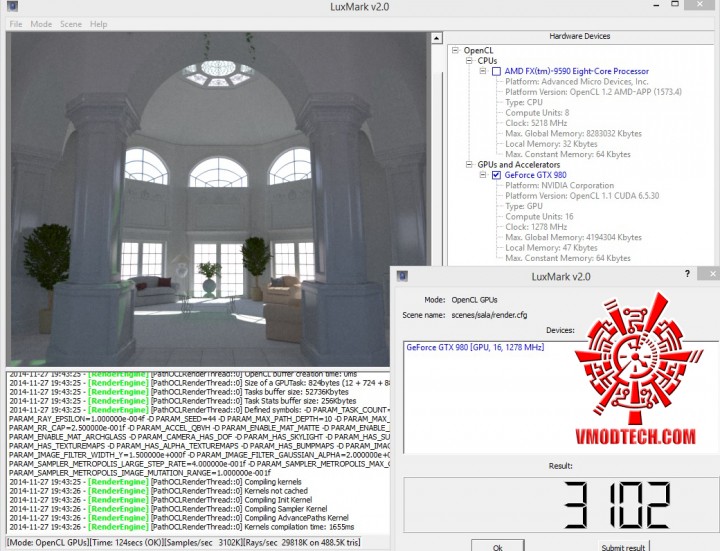Image resolution: width=720 pixels, height=551 pixels.
Task: Click 'Platform Version: OpenCL 1.2 AMD-APP' row
Action: (x=593, y=92)
